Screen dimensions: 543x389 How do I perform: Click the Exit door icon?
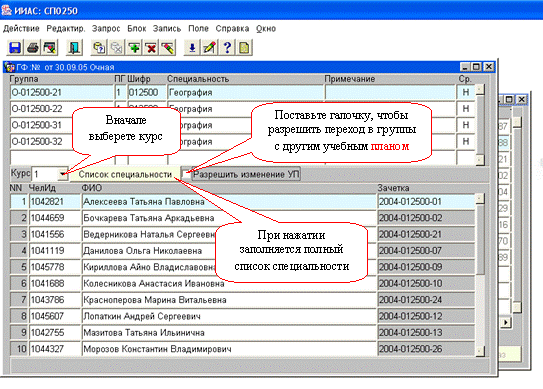74,47
